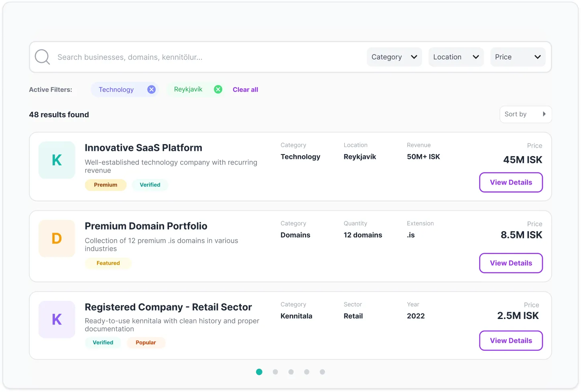Open the Sort by options
Screen dimensions: 581x392
(526, 114)
